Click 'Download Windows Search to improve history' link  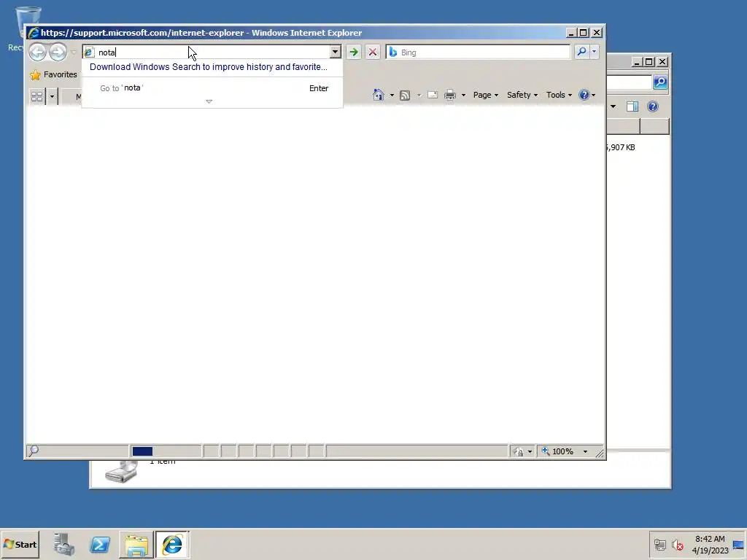point(208,67)
